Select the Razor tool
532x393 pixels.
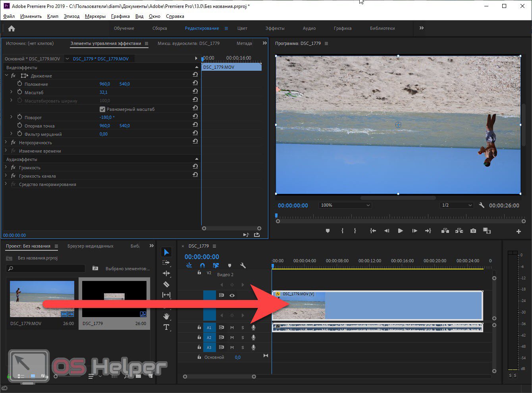[x=166, y=284]
